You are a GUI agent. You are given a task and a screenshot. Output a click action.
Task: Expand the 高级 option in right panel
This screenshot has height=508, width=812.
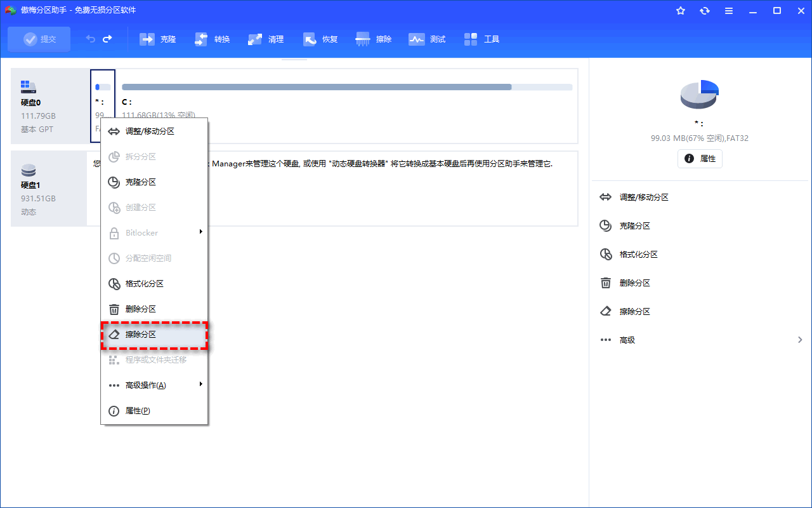tap(701, 340)
